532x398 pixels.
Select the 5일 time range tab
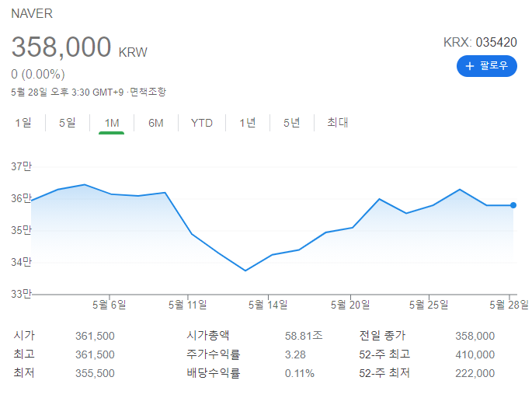(x=67, y=123)
